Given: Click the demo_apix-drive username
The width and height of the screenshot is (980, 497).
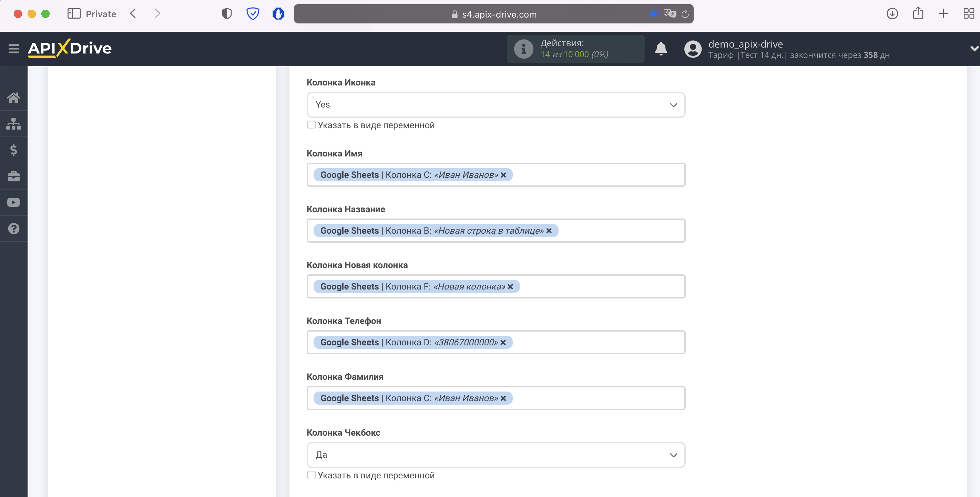Looking at the screenshot, I should tap(745, 44).
